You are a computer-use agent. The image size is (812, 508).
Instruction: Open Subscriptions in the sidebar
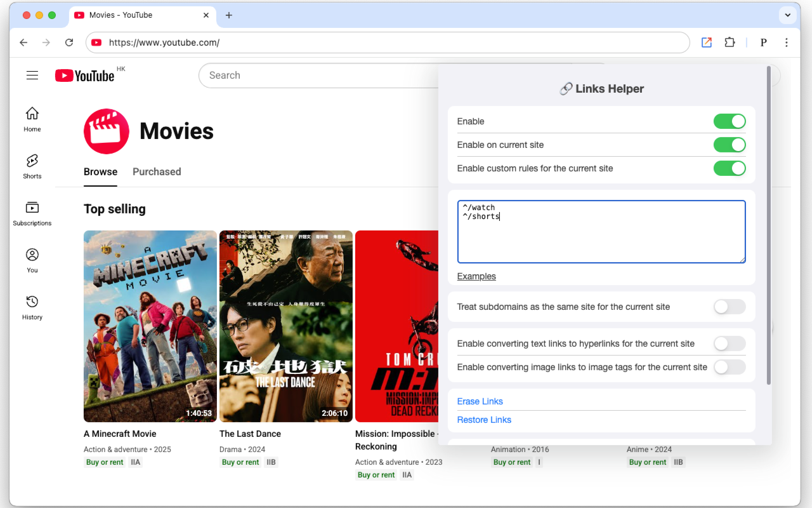pos(32,213)
